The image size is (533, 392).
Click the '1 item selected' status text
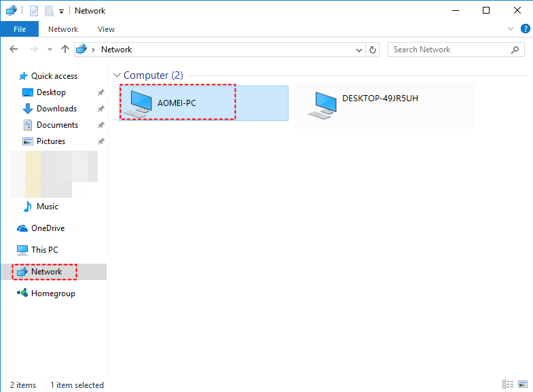(77, 385)
